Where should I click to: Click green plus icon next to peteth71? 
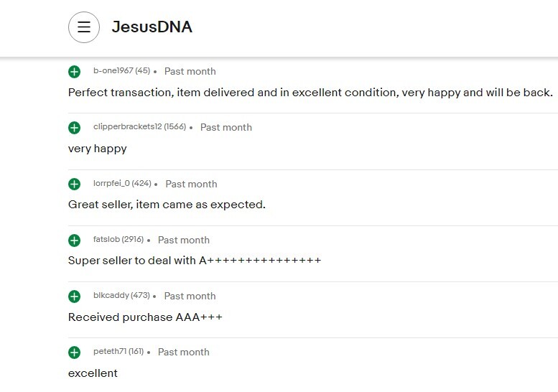coord(75,353)
